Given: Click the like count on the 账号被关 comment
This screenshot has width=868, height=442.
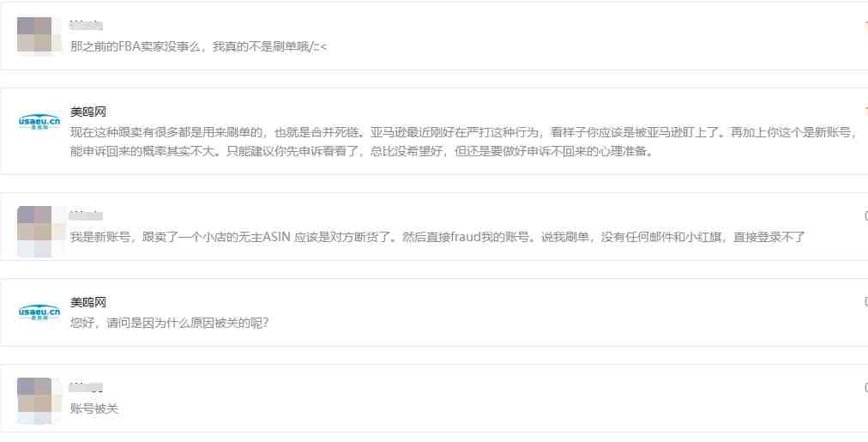Looking at the screenshot, I should [x=865, y=388].
